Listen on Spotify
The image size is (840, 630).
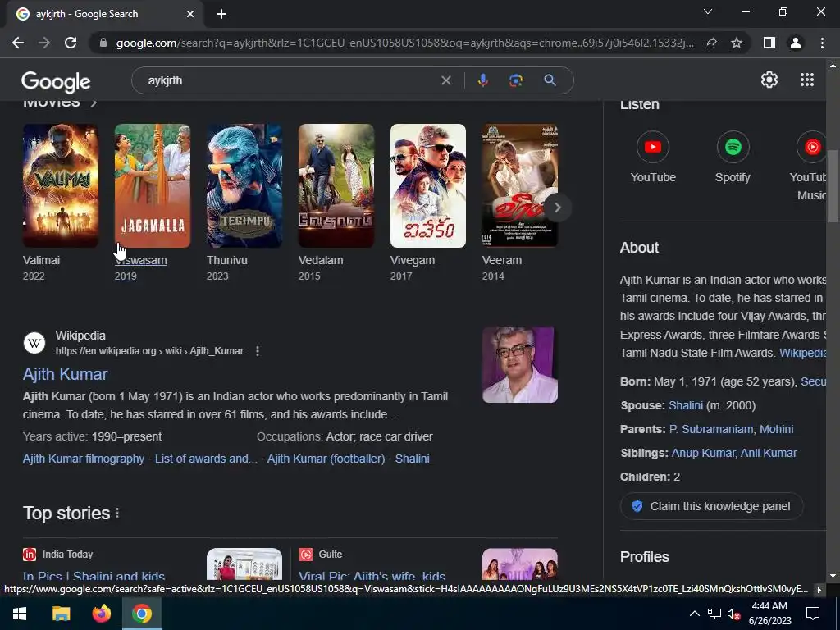click(x=733, y=157)
